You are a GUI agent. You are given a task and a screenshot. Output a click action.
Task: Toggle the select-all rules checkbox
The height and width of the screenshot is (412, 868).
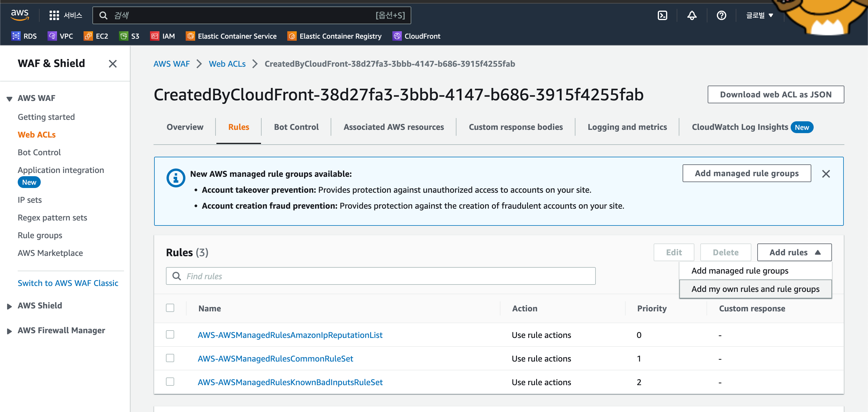pyautogui.click(x=170, y=308)
